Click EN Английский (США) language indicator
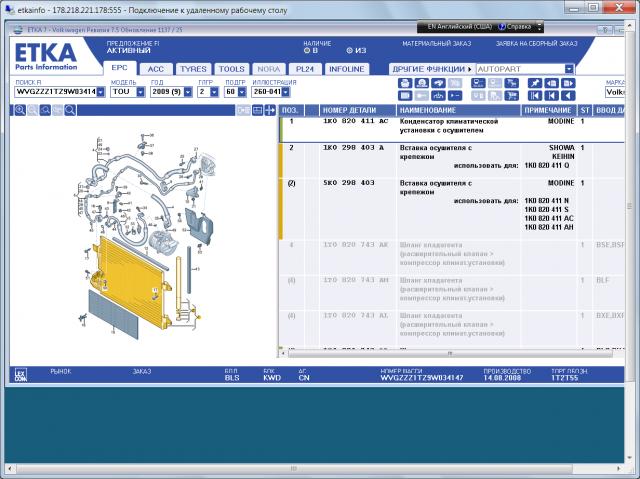 click(459, 27)
